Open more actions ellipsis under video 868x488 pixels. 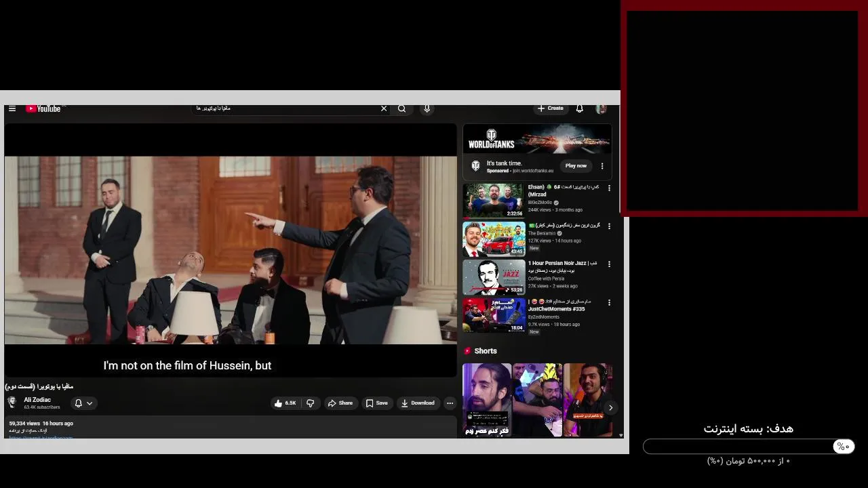[450, 403]
